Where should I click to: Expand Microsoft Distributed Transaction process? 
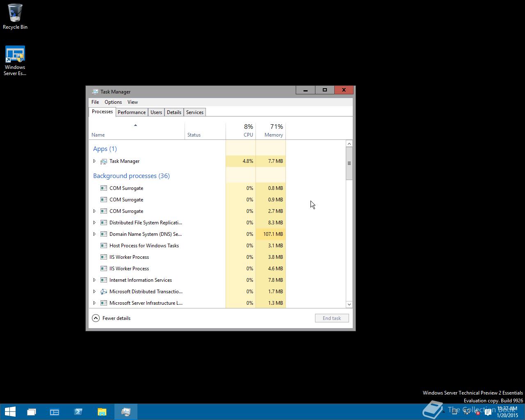click(94, 292)
